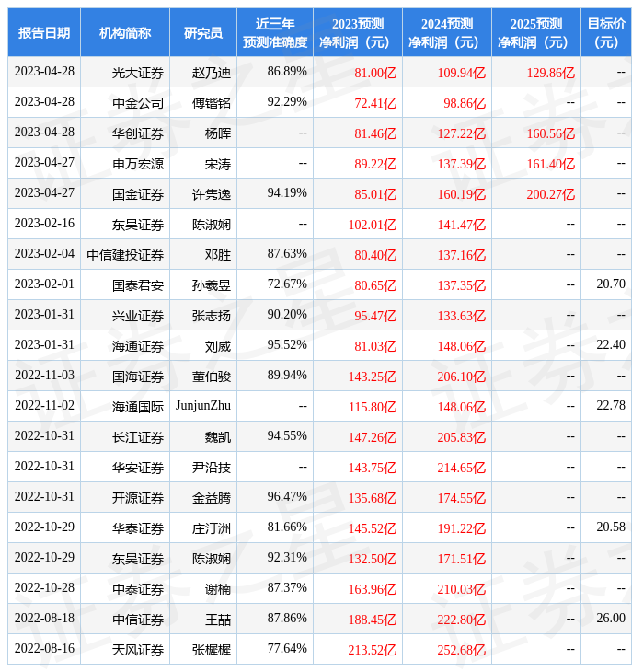Image resolution: width=632 pixels, height=672 pixels.
Task: Click the 2025预测净利润 column header
Action: (536, 32)
